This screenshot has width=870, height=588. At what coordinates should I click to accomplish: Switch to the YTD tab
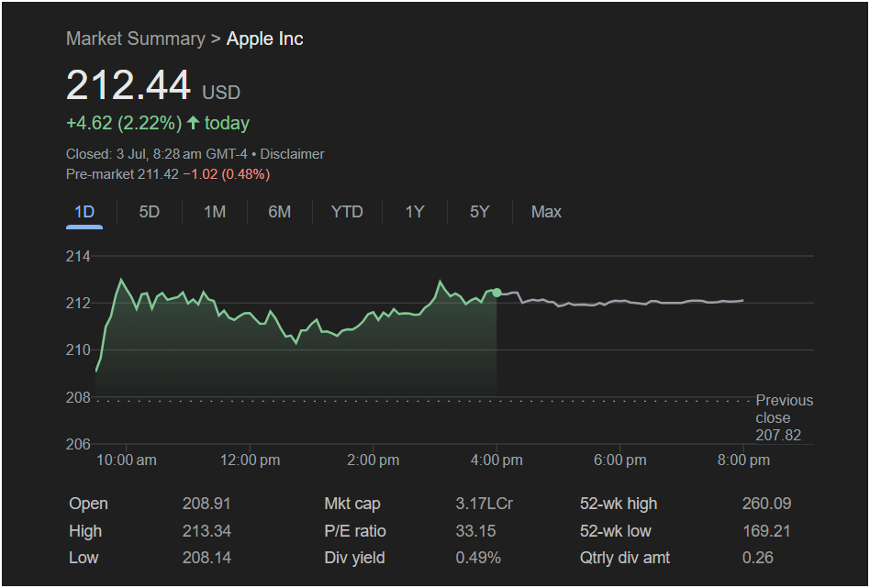click(347, 212)
